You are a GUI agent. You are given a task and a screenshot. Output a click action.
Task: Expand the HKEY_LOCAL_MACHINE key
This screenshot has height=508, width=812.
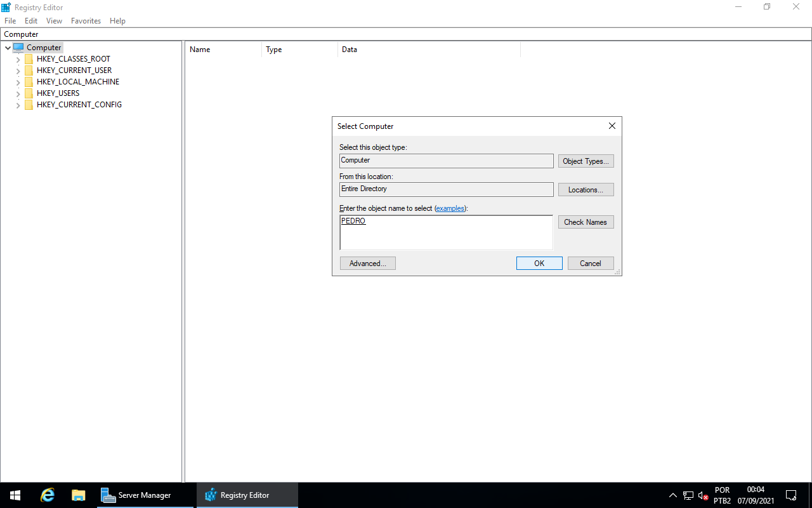tap(18, 82)
